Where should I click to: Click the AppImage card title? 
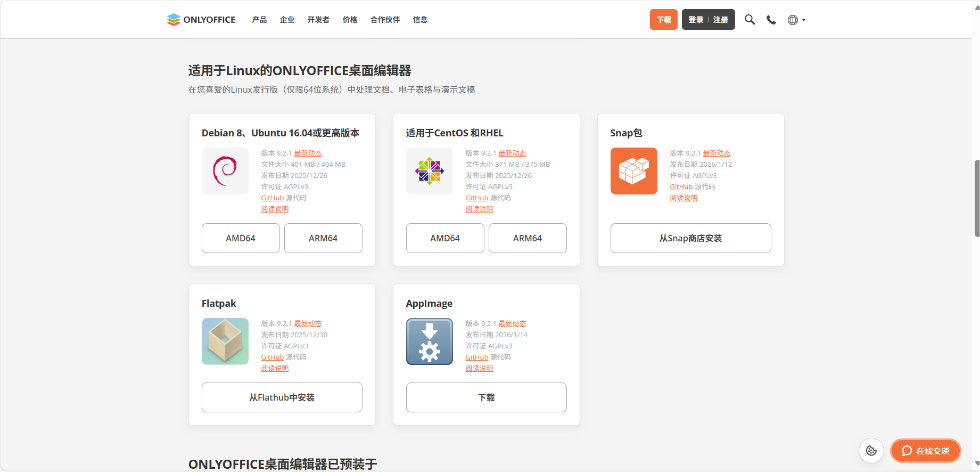(429, 304)
